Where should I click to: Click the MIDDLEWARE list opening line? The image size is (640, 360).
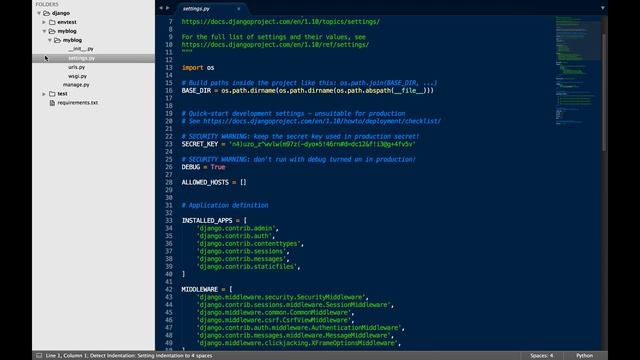207,289
